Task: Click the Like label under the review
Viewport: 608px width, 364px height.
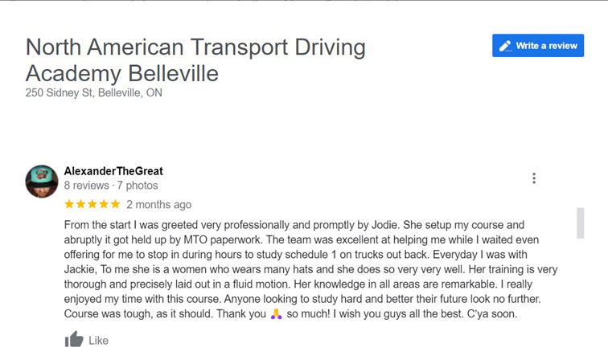Action: [x=98, y=341]
